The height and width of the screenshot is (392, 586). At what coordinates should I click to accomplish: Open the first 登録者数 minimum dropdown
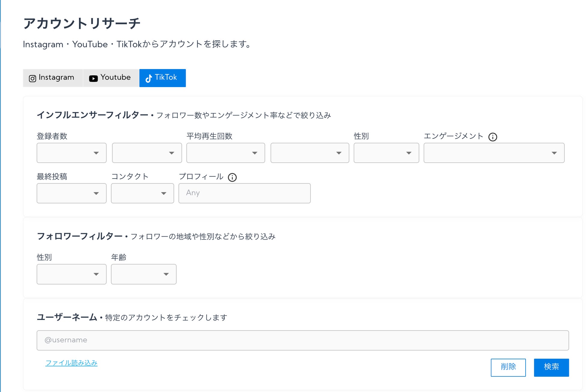tap(72, 153)
